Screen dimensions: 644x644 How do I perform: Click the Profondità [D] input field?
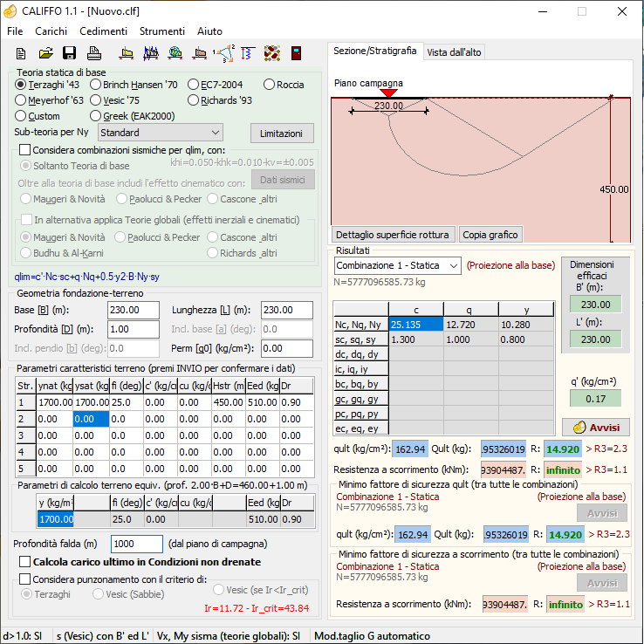[134, 329]
